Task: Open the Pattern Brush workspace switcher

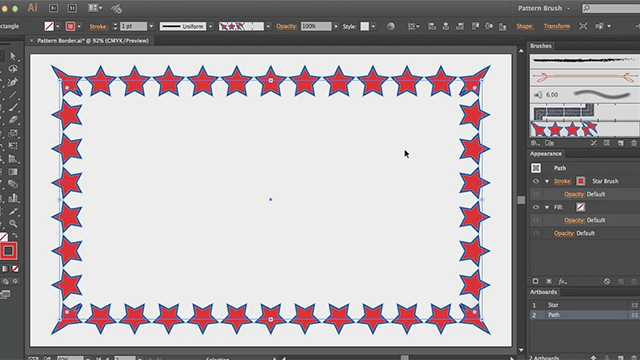Action: point(543,8)
